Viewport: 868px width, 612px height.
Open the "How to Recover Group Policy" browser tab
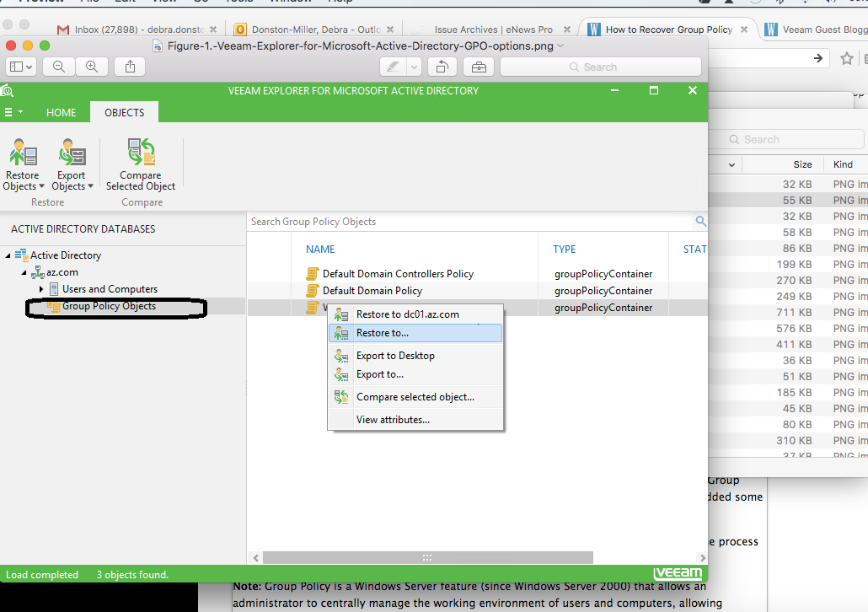click(667, 30)
